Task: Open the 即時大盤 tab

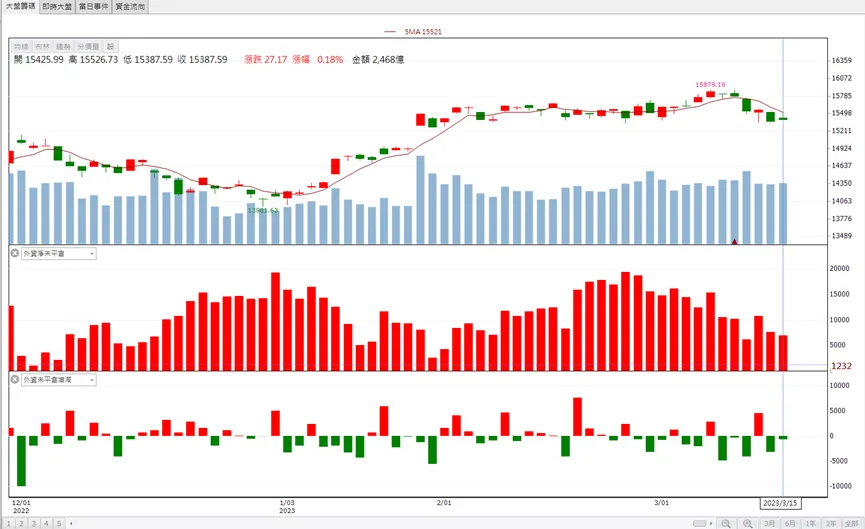Action: click(57, 7)
